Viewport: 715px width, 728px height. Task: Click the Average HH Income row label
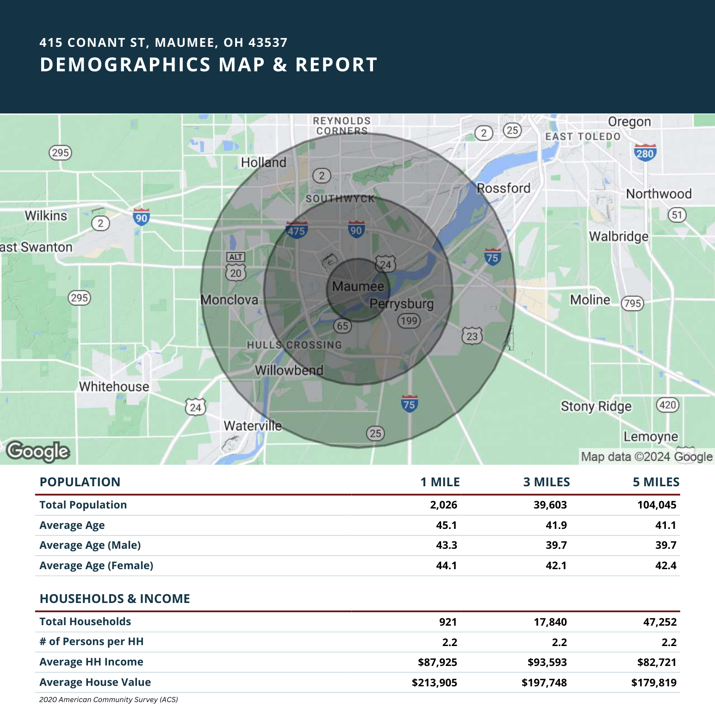tap(92, 662)
